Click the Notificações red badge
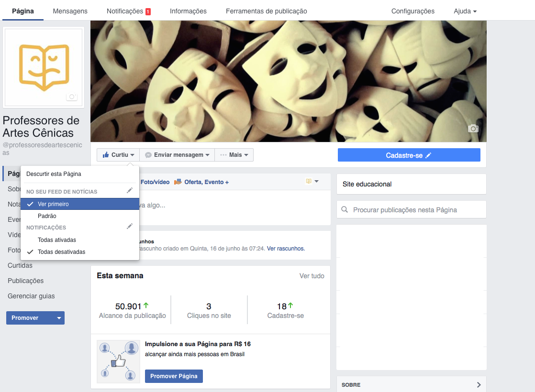Viewport: 535px width, 392px height. coord(148,11)
